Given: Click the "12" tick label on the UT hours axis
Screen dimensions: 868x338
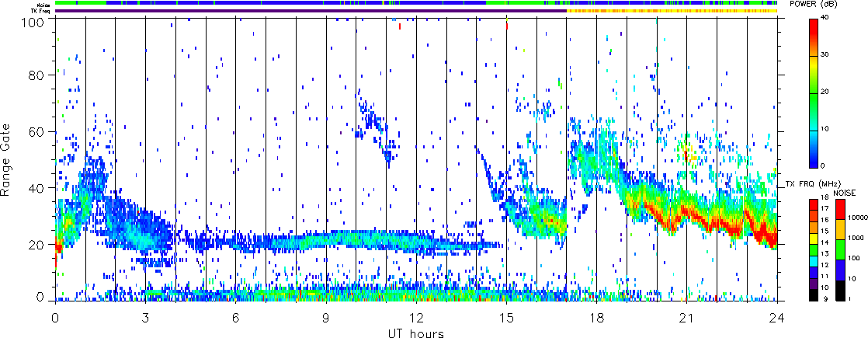Looking at the screenshot, I should pyautogui.click(x=416, y=318).
